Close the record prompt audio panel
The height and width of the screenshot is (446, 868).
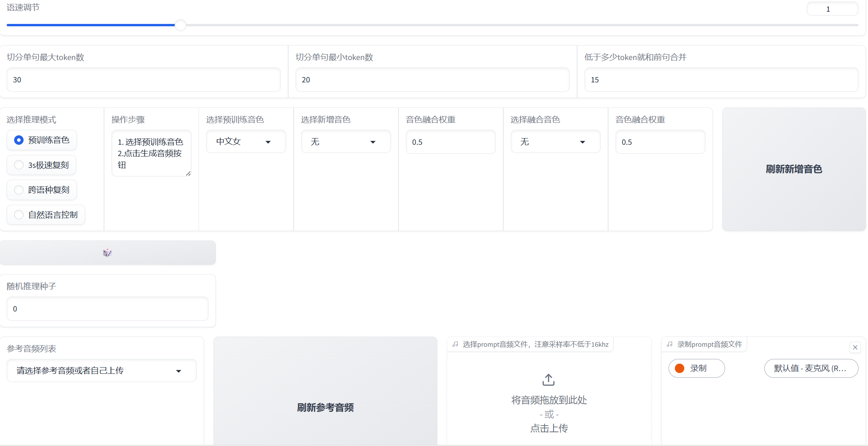tap(855, 347)
